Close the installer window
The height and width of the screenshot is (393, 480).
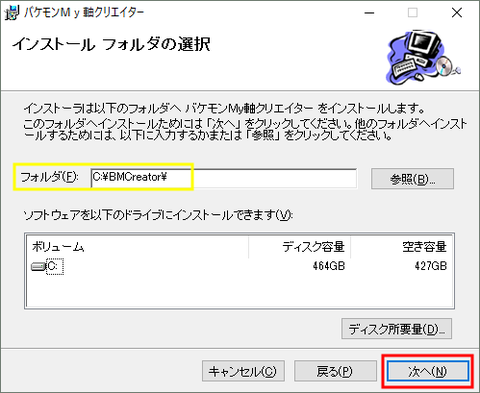coord(457,13)
